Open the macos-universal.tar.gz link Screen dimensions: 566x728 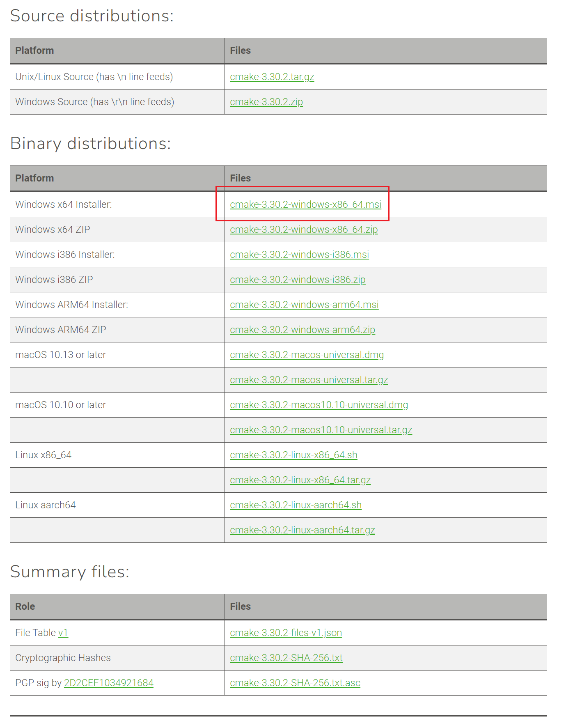[309, 380]
